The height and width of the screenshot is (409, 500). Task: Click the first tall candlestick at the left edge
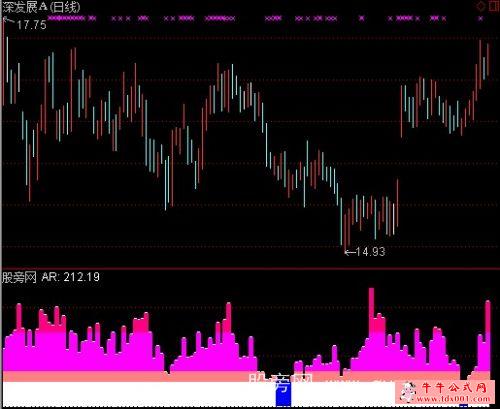[3, 62]
